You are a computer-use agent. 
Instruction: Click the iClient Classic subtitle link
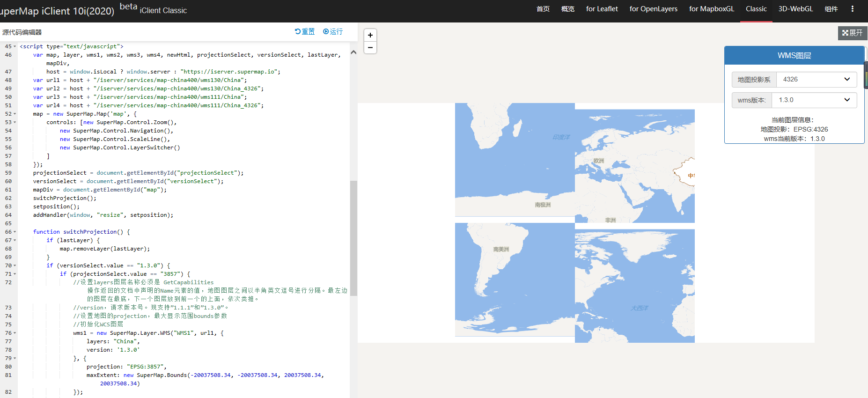tap(163, 11)
